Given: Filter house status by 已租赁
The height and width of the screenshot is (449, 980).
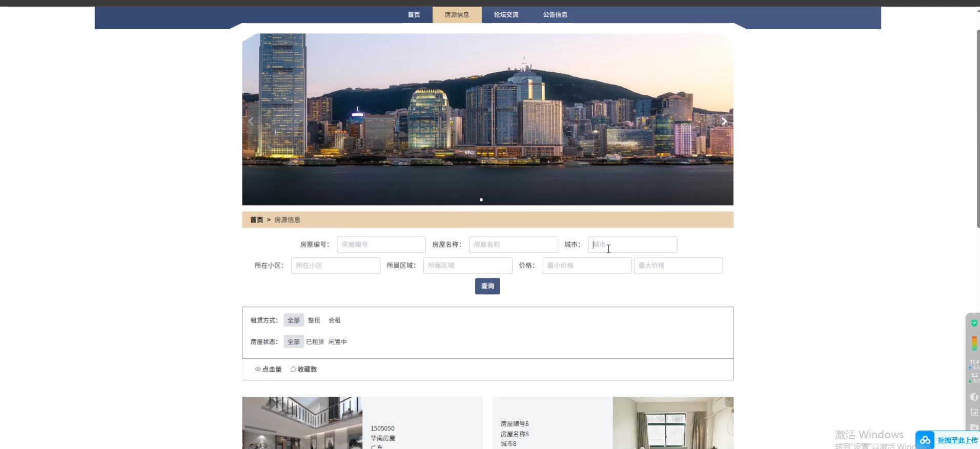Looking at the screenshot, I should click(x=315, y=342).
